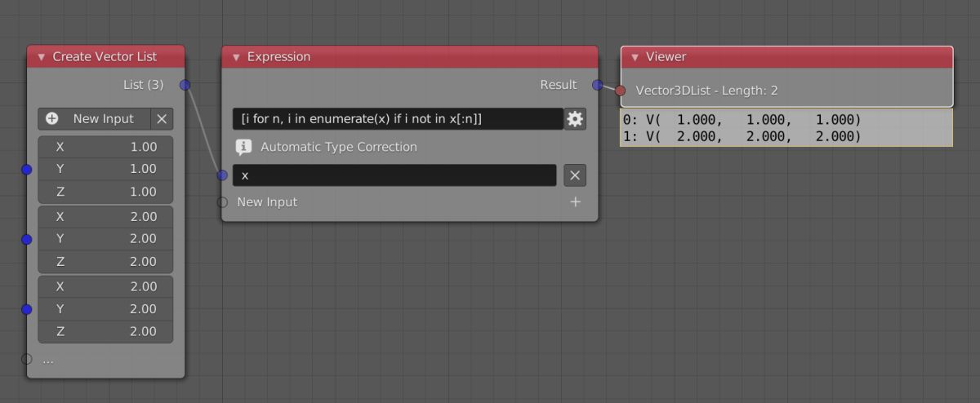Click the List (3) label

click(144, 85)
